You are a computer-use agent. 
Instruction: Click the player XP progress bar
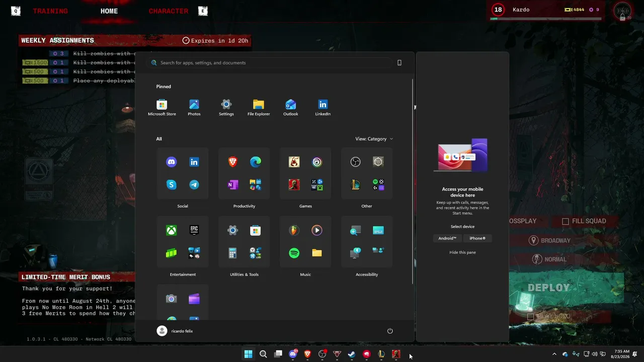pos(546,19)
